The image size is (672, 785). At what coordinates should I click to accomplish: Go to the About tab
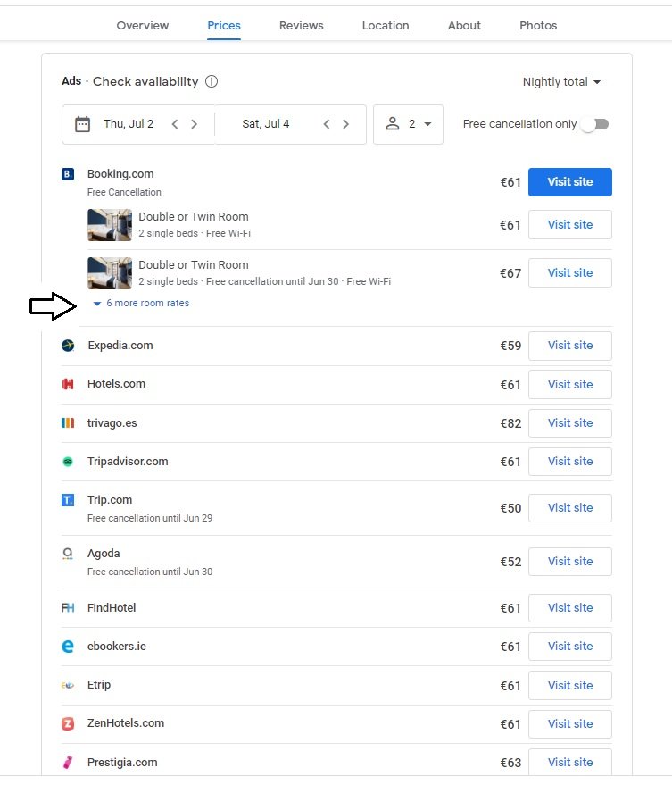[x=464, y=26]
